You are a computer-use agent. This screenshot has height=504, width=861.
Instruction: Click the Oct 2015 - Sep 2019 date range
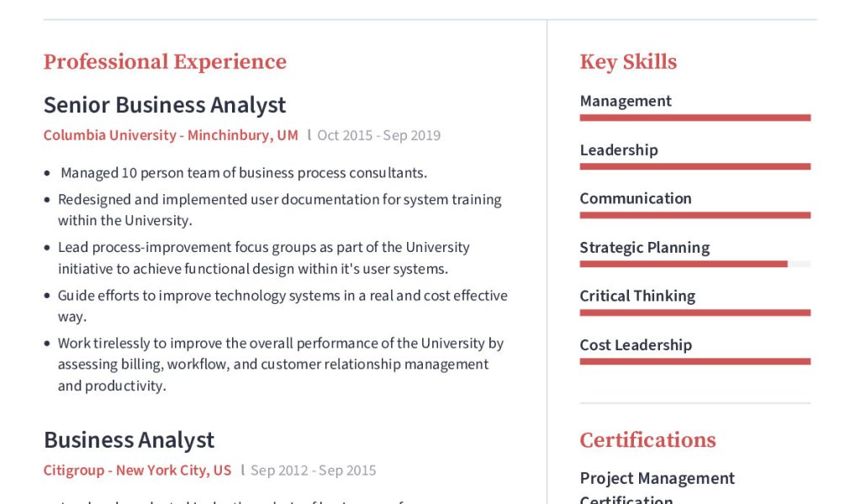[x=378, y=135]
